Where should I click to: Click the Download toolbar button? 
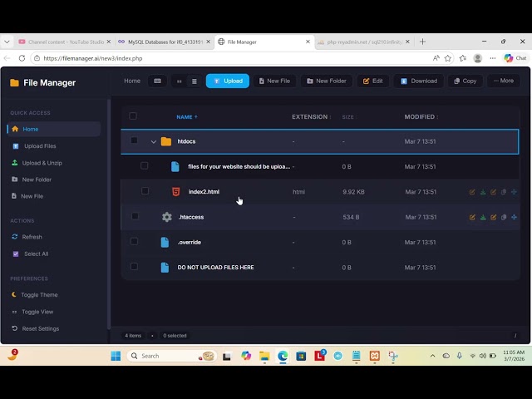point(419,81)
